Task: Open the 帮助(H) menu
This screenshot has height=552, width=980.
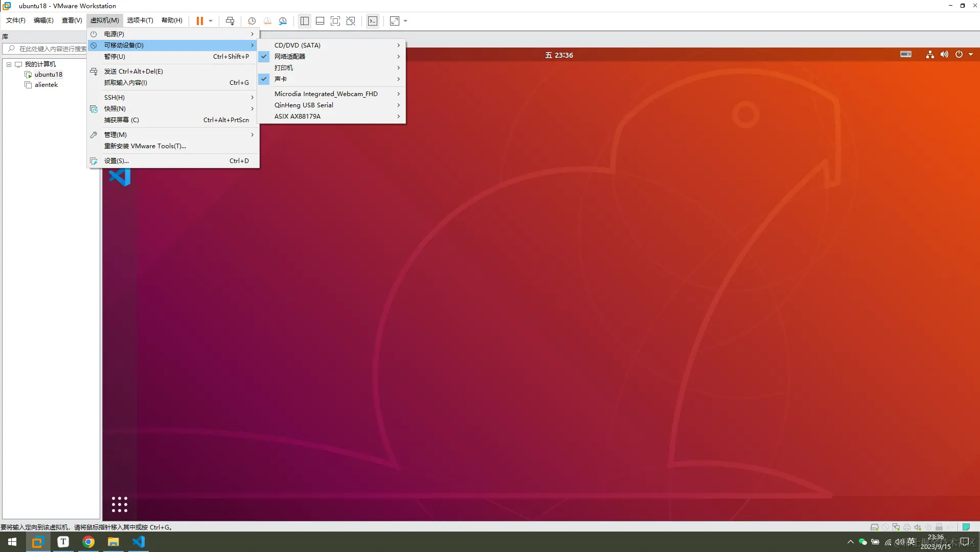Action: point(172,20)
